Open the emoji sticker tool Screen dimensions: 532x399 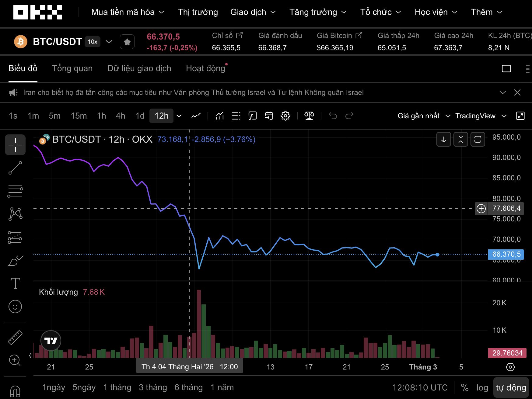pyautogui.click(x=15, y=307)
